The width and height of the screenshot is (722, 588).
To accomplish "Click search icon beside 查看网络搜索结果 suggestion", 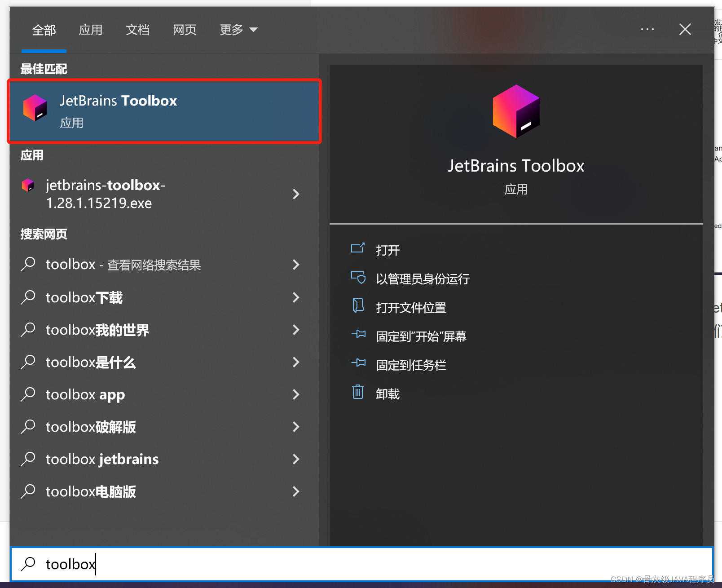I will pyautogui.click(x=28, y=264).
